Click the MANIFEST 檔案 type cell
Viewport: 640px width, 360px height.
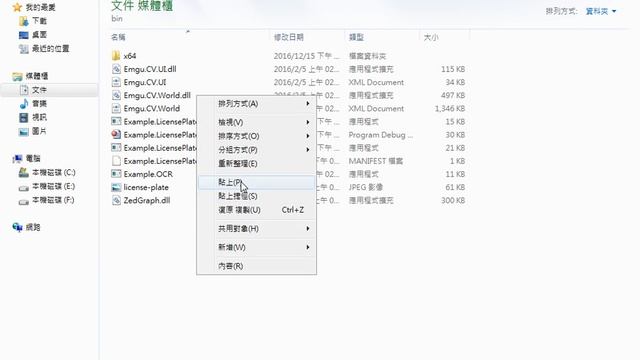[376, 161]
